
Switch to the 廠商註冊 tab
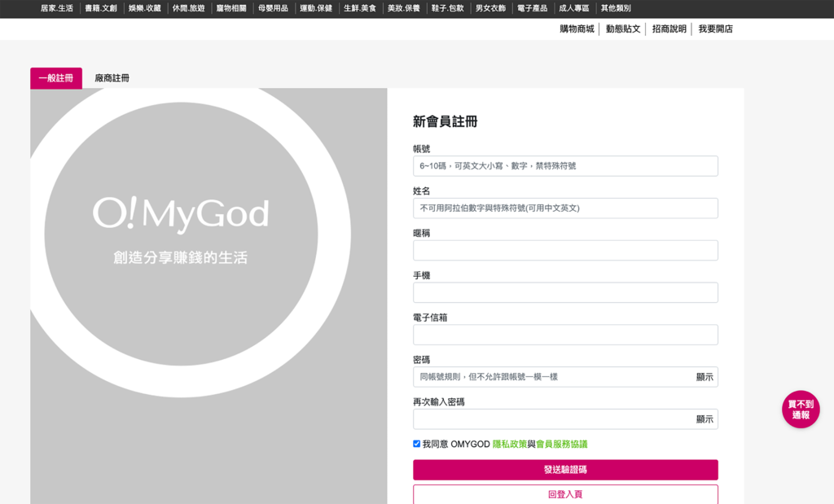pyautogui.click(x=112, y=78)
